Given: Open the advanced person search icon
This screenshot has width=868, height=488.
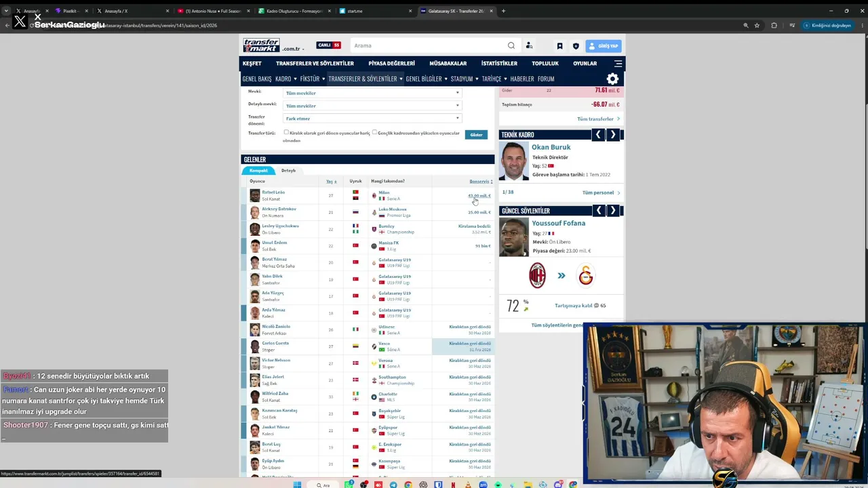Looking at the screenshot, I should (x=529, y=45).
